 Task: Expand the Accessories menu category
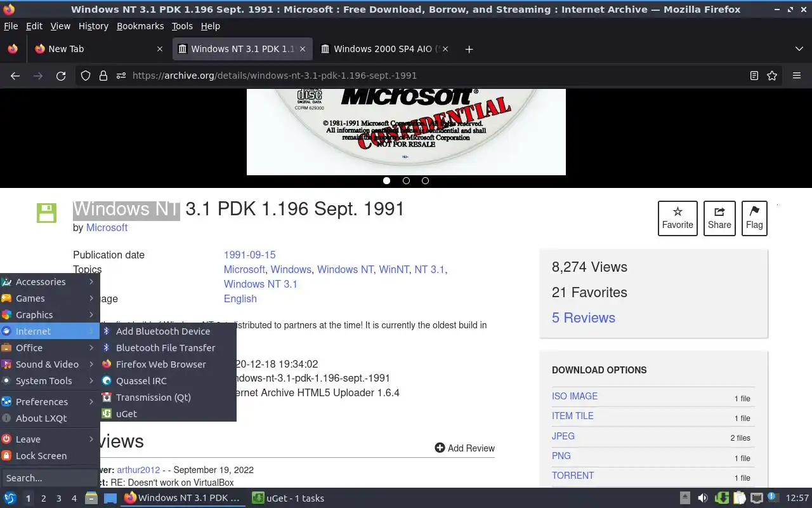[x=49, y=282]
